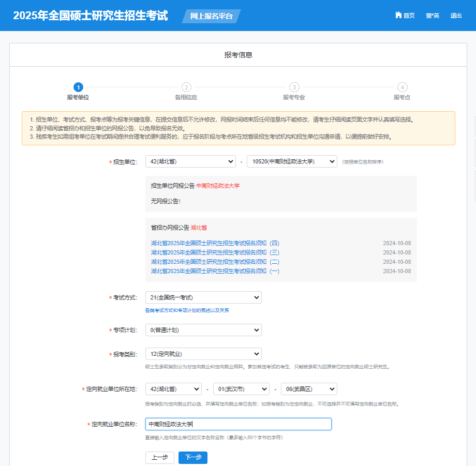The image size is (476, 466).
Task: Click step 4 circle 报考点
Action: [x=402, y=87]
